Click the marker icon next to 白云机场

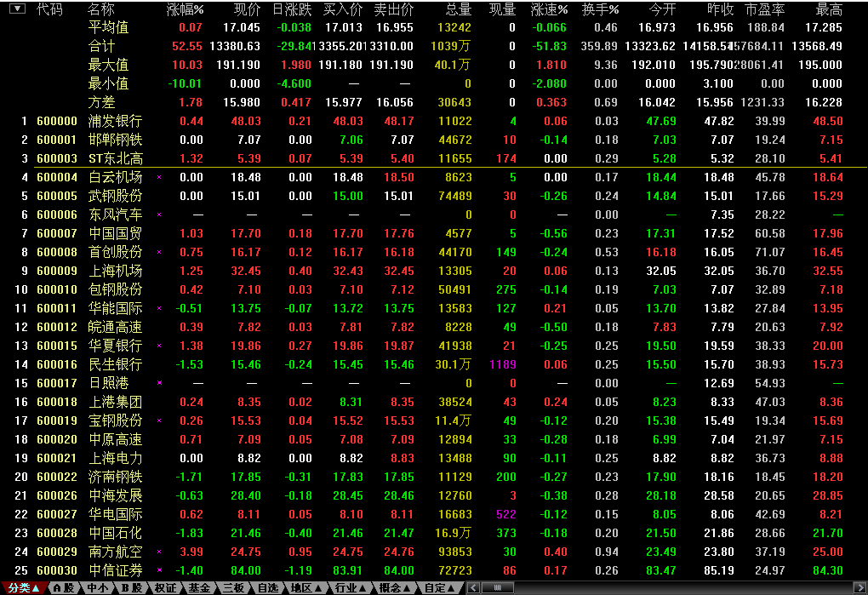click(159, 177)
